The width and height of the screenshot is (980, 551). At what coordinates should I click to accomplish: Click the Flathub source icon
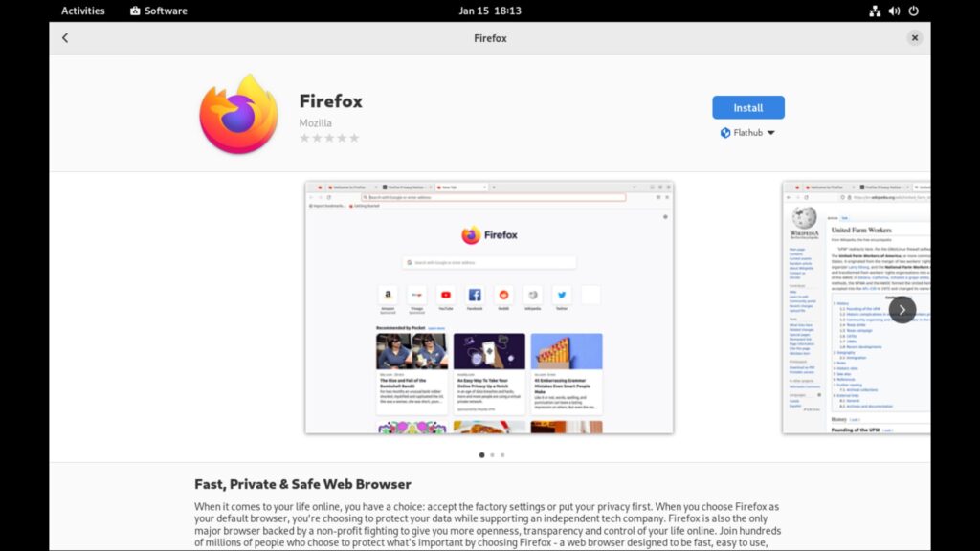pyautogui.click(x=725, y=132)
